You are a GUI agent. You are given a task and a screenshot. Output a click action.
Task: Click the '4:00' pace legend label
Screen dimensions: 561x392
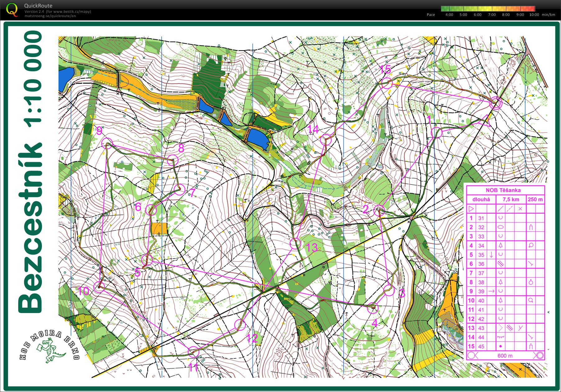pos(449,15)
